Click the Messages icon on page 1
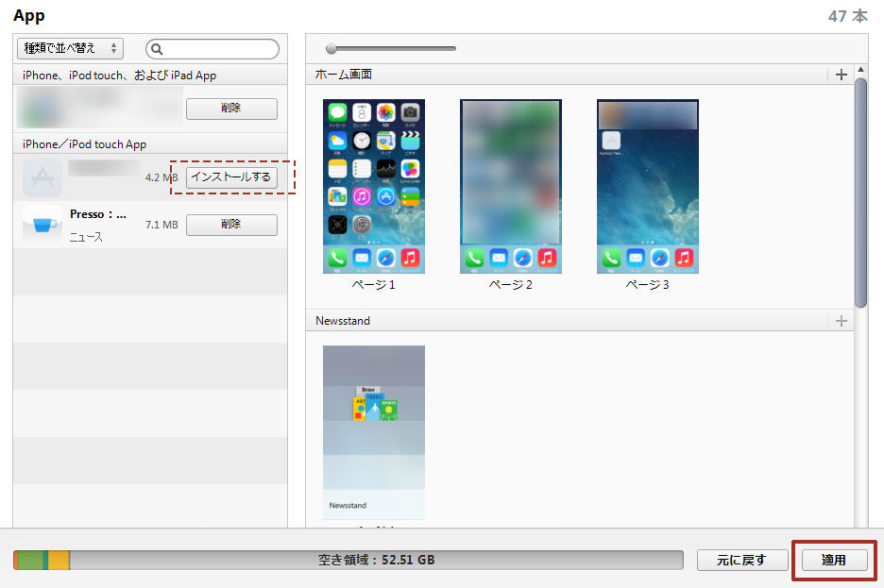884x588 pixels. point(335,114)
